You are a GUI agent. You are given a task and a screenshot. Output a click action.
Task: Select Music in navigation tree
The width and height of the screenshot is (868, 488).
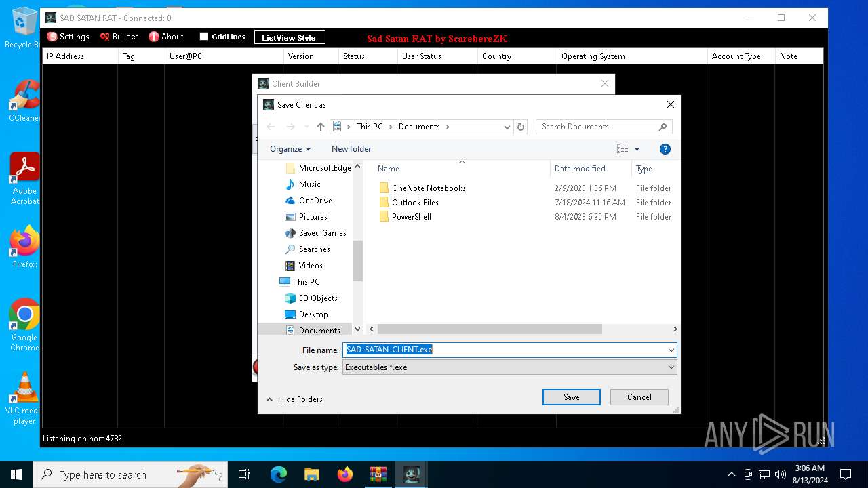point(303,184)
